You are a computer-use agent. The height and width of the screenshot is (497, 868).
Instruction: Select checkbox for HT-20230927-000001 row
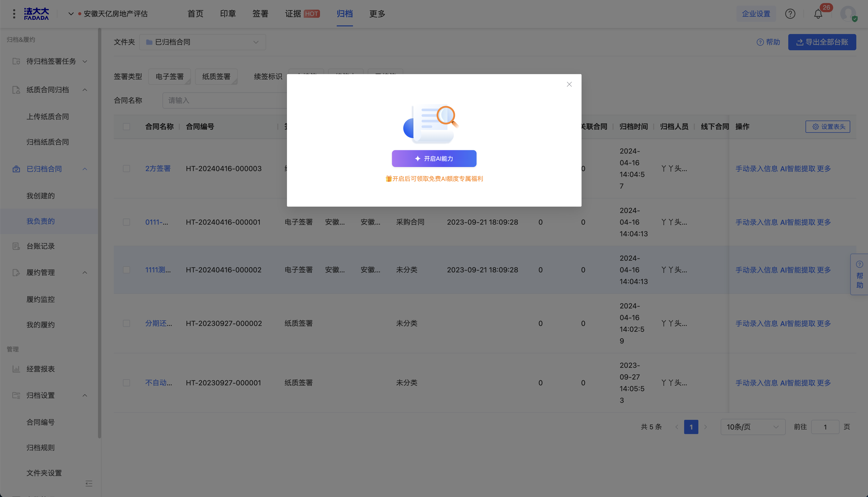(126, 383)
